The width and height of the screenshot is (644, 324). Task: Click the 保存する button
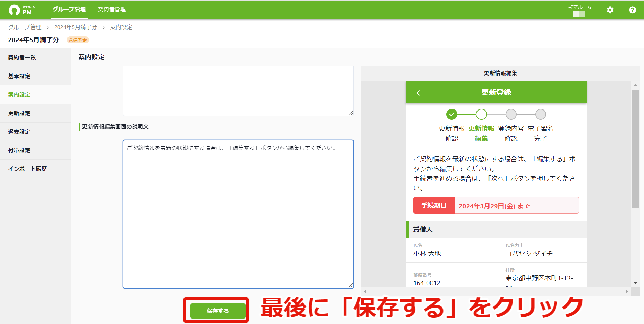[x=218, y=311]
